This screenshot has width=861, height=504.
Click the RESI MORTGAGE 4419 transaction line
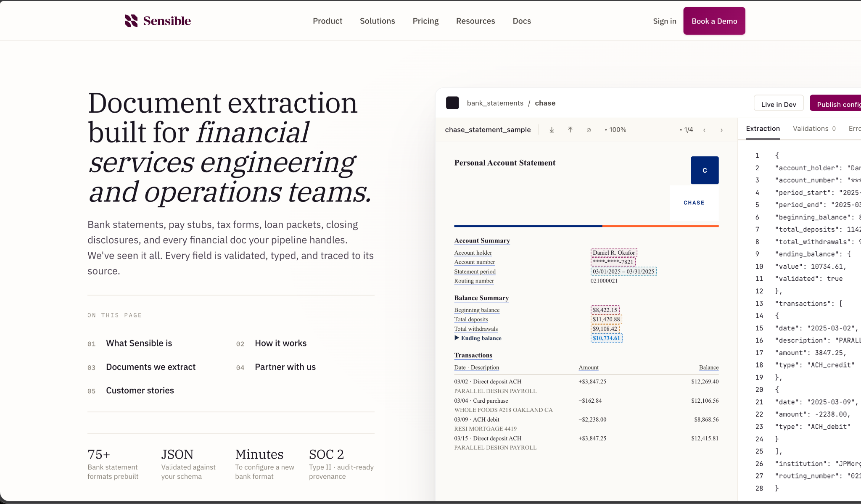click(485, 429)
